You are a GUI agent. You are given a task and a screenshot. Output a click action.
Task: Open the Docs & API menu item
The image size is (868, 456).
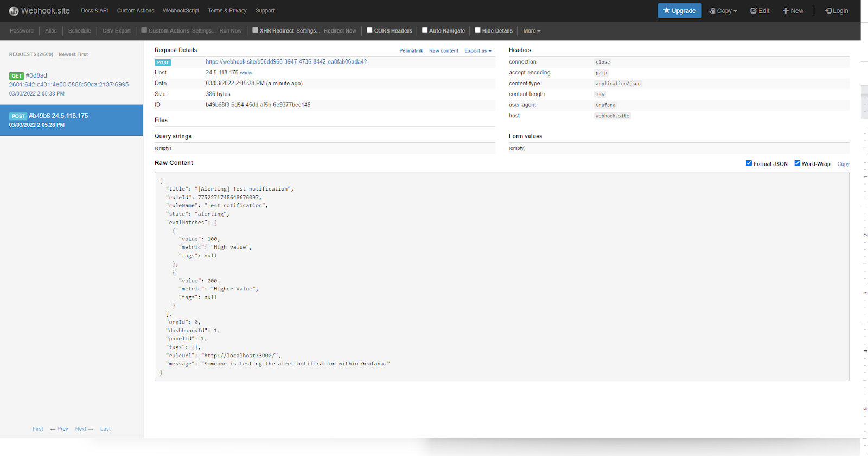[x=94, y=11]
